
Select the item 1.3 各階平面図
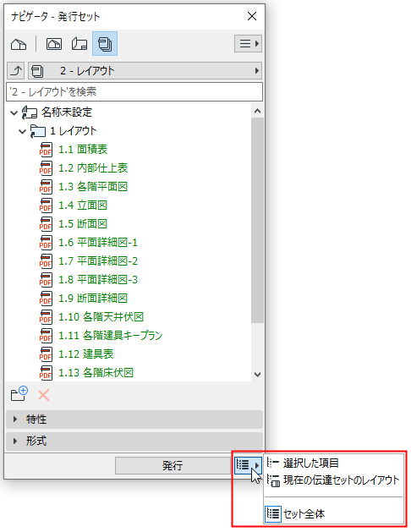93,187
